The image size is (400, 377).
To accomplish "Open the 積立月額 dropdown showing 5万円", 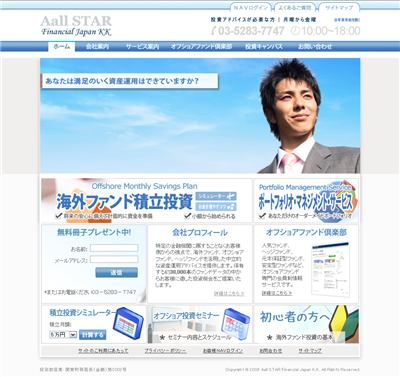I will 63,334.
